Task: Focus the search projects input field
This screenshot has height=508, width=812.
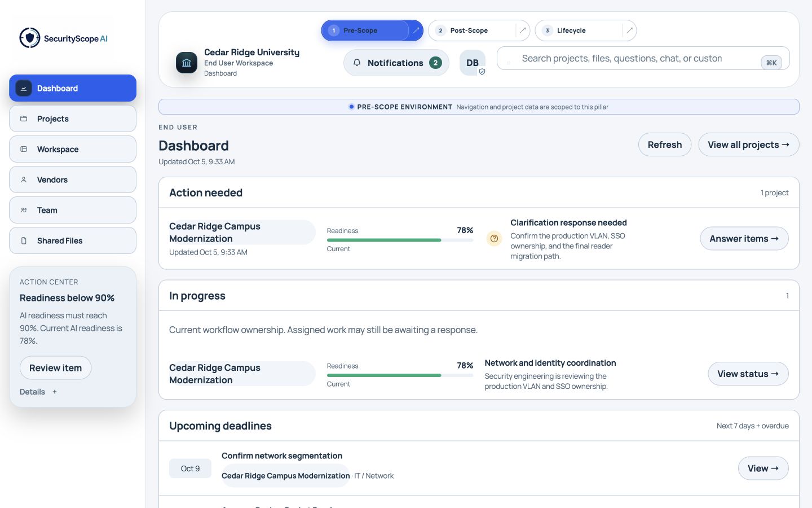Action: (643, 58)
